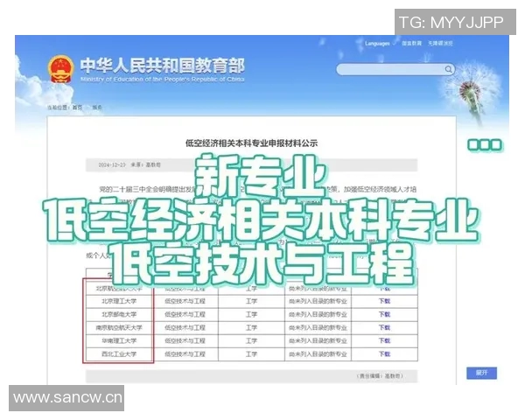The width and height of the screenshot is (525, 420).
Task: Download 南京航空航天大学 application file
Action: pyautogui.click(x=384, y=327)
